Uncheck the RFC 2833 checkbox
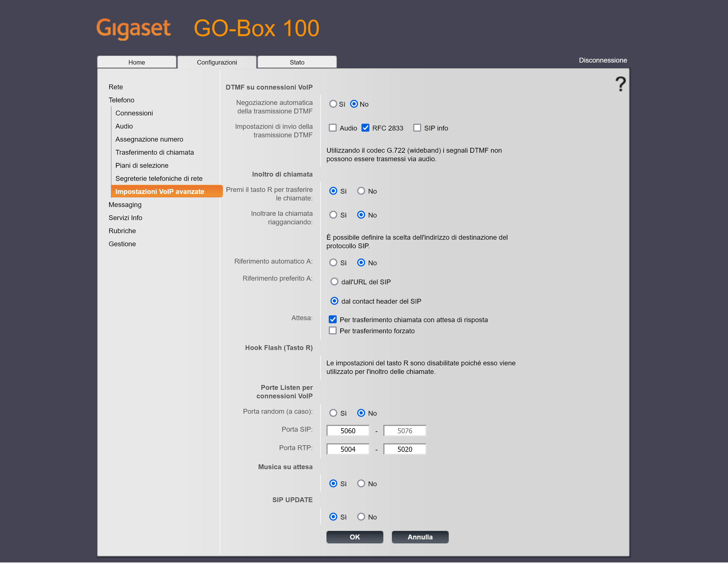This screenshot has width=728, height=563. click(x=365, y=128)
